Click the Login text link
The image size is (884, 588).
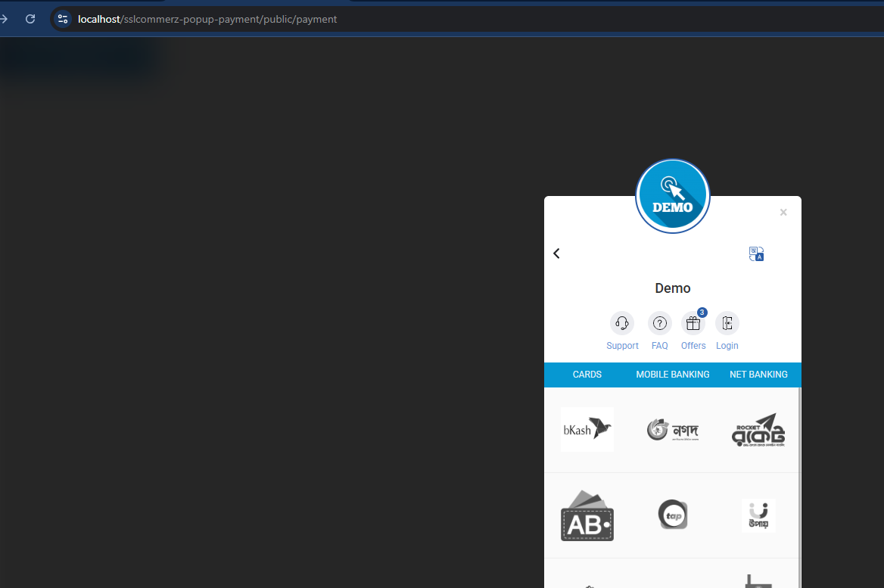click(727, 346)
